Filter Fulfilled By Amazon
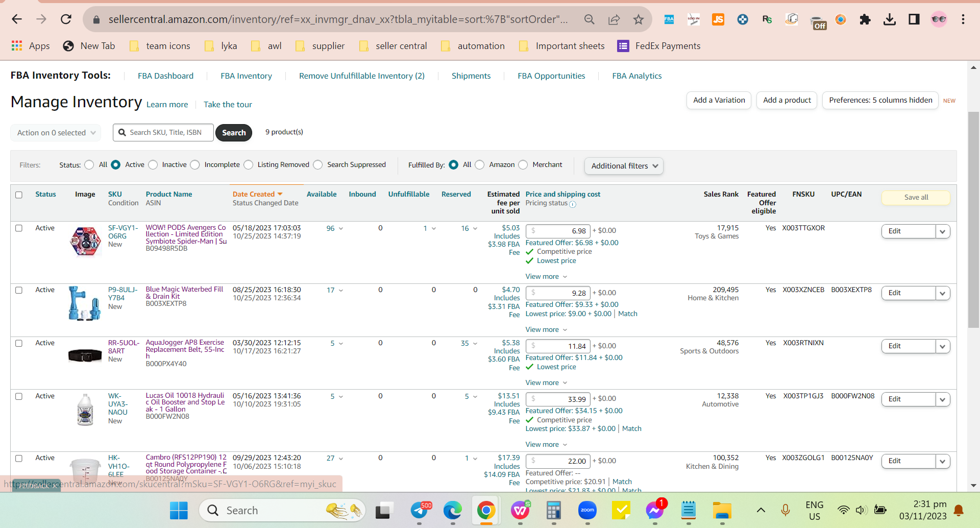980x528 pixels. (480, 164)
